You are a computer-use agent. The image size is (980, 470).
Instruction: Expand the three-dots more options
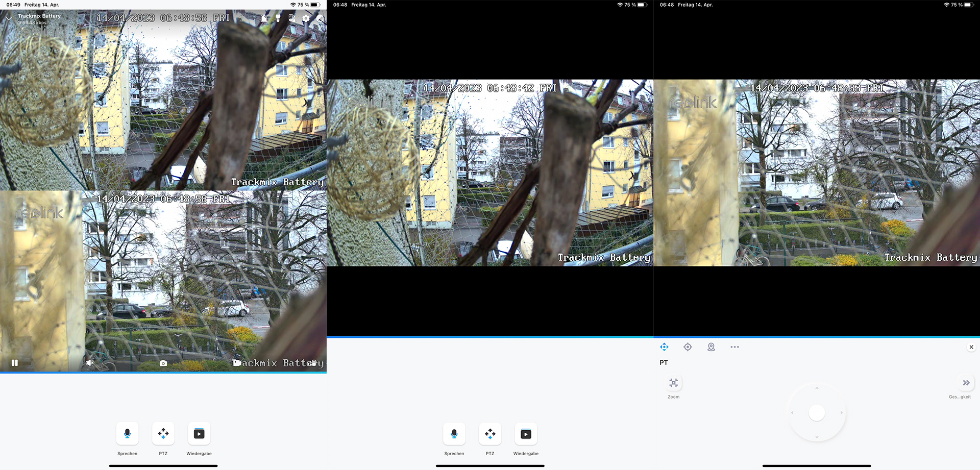(x=734, y=347)
